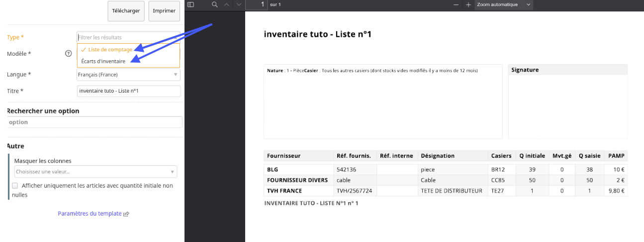Click Q saisie value 38
Viewport: 644px width, 242px height.
(x=589, y=169)
